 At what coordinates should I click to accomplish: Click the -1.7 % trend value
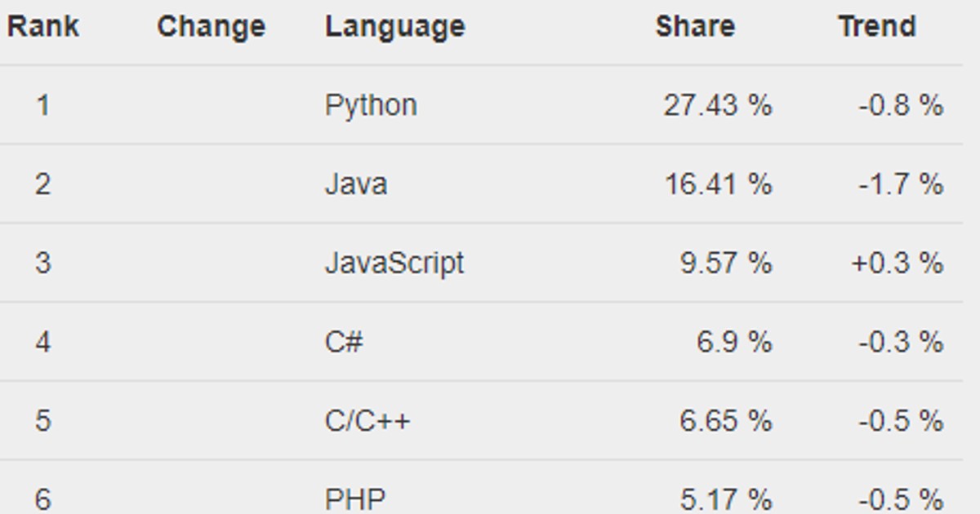pos(901,184)
